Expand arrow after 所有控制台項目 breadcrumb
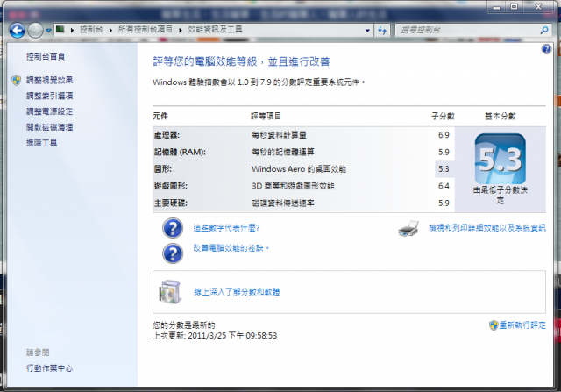The height and width of the screenshot is (392, 561). (x=181, y=30)
